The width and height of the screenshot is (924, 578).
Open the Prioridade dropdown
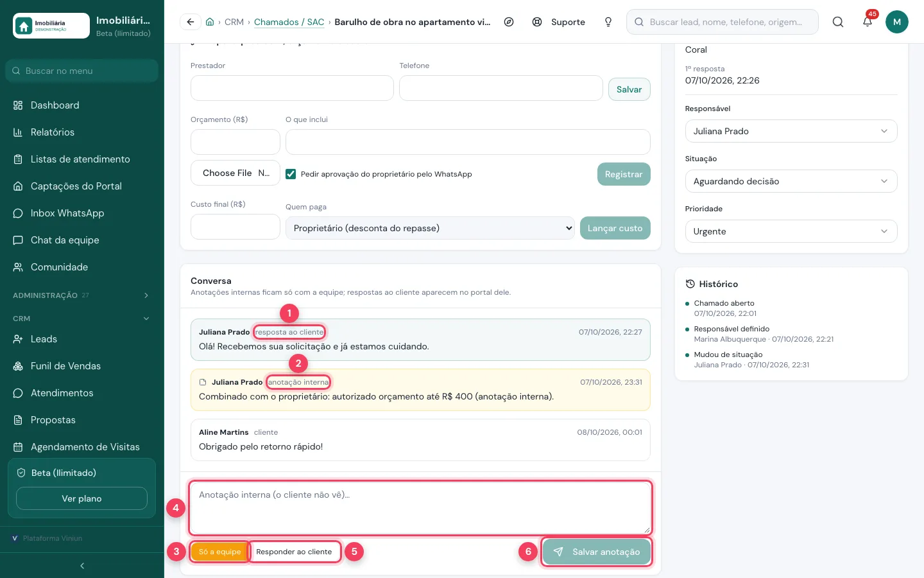(x=791, y=231)
